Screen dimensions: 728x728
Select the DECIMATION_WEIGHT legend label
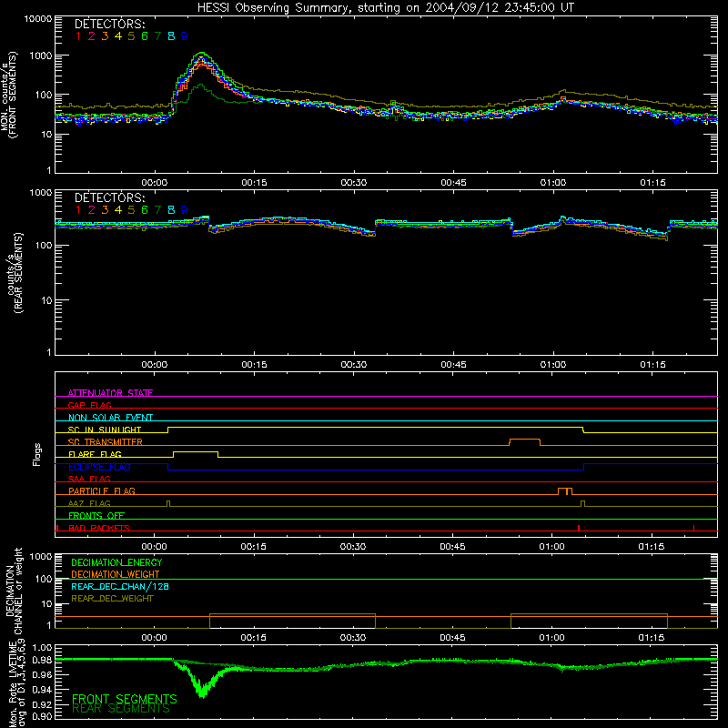pyautogui.click(x=116, y=574)
